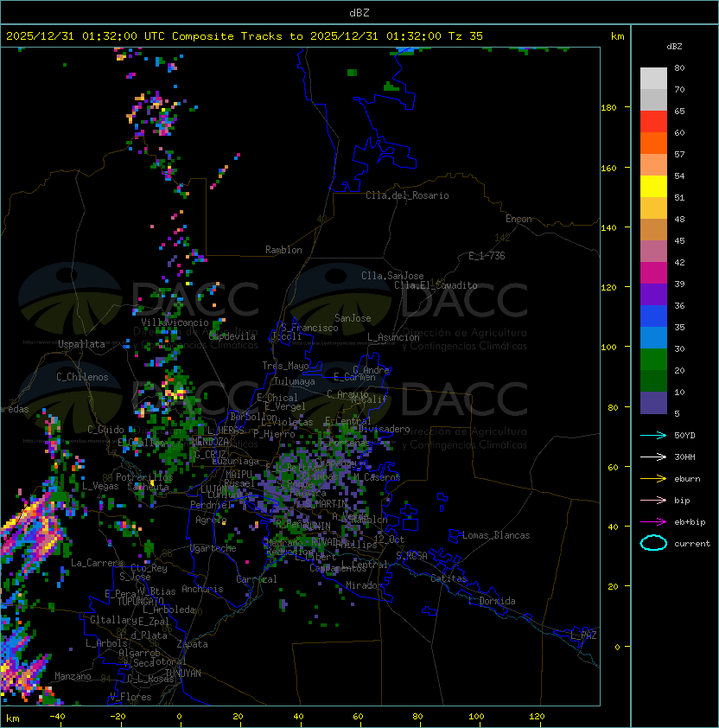This screenshot has height=728, width=719.
Task: Choose the deep orange swatch between 60 and 57
Action: point(653,144)
